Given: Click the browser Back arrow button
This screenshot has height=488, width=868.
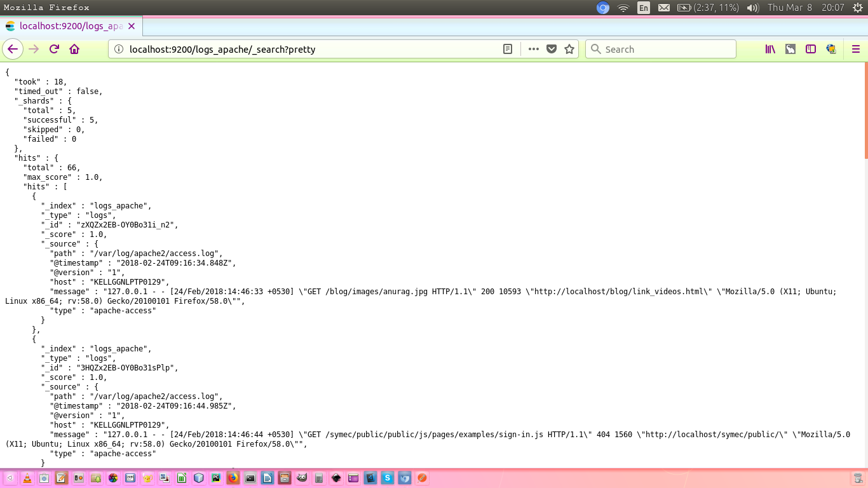Looking at the screenshot, I should (13, 49).
